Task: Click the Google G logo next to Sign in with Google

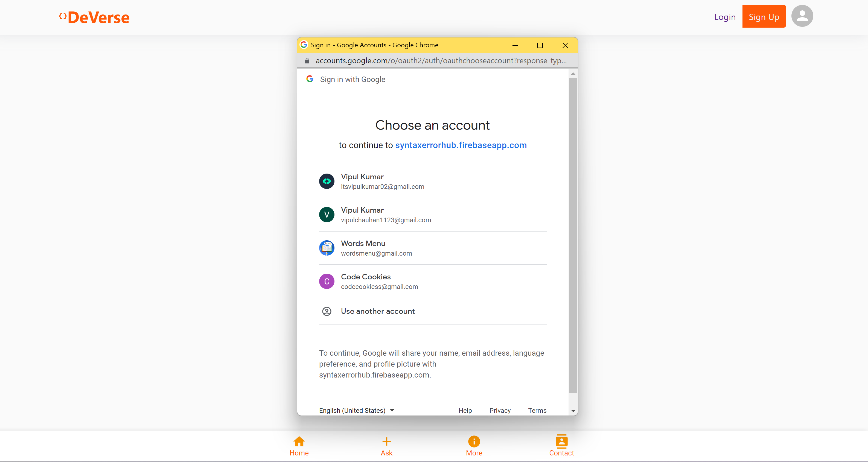Action: tap(310, 79)
